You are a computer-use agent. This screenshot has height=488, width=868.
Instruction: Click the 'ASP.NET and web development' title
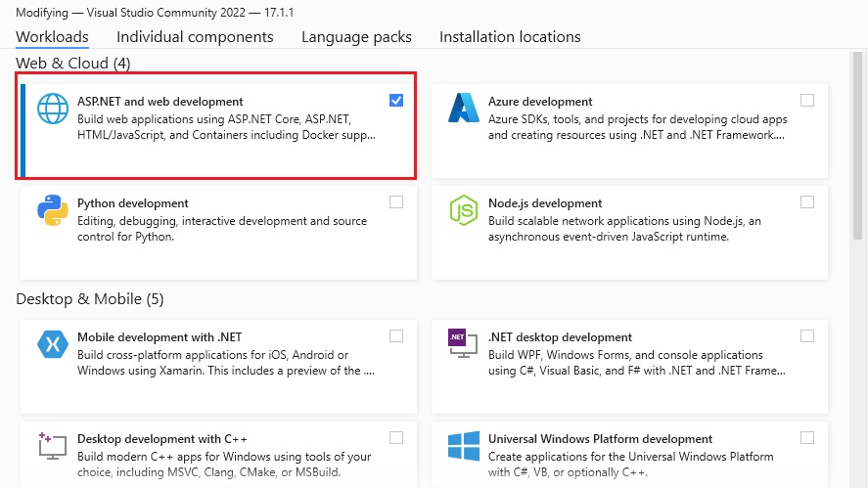(160, 102)
